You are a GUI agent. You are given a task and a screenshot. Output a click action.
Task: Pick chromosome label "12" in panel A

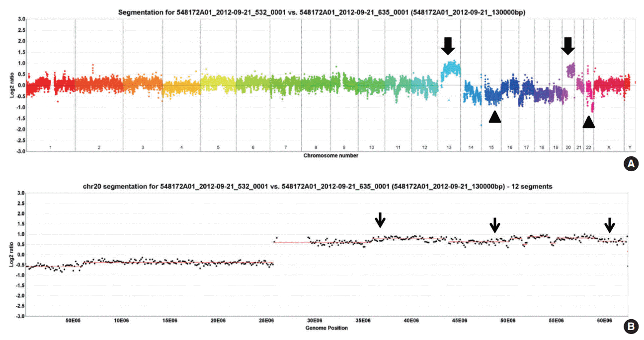tap(424, 148)
